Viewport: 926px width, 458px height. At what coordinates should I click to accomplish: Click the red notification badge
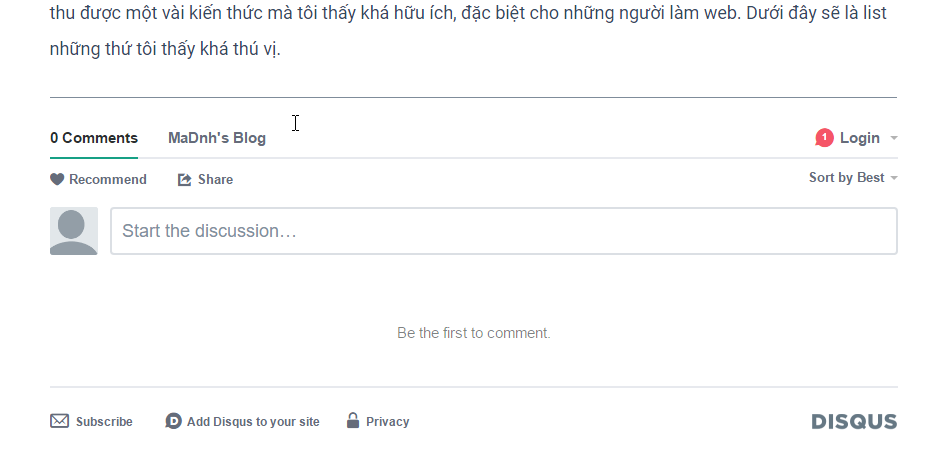click(x=824, y=138)
